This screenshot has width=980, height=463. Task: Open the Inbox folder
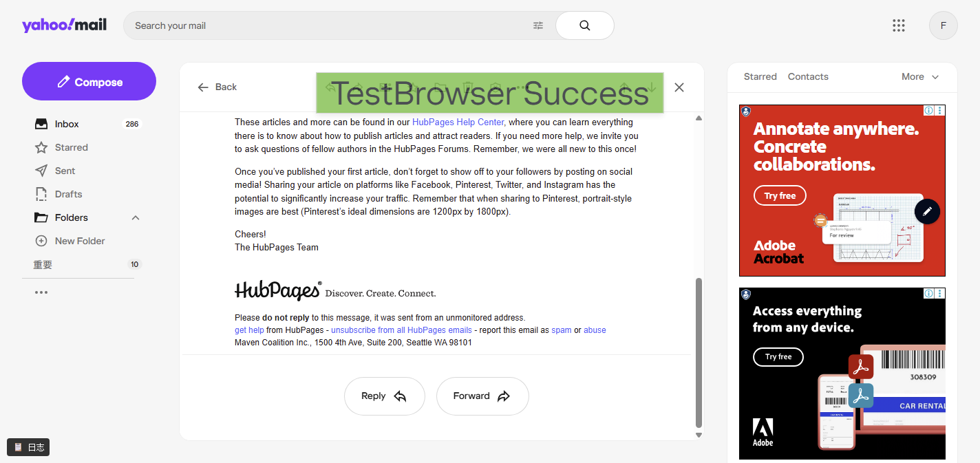(x=67, y=124)
